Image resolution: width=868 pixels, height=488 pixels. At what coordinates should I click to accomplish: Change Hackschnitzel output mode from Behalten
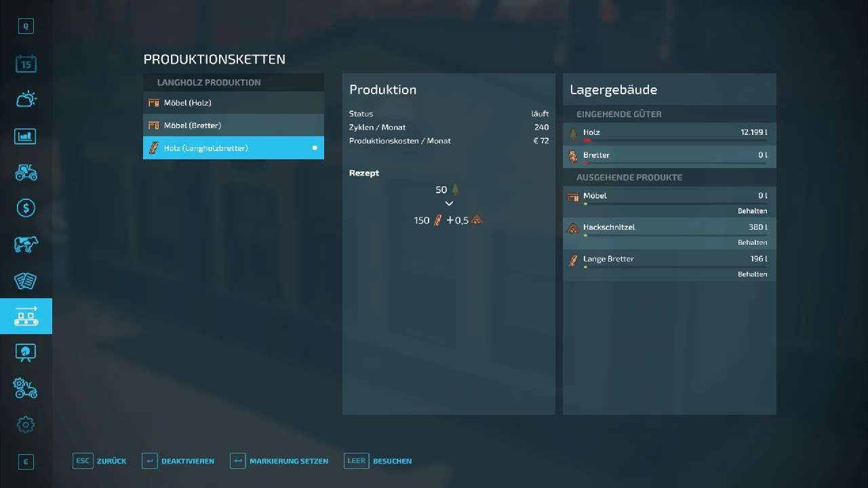point(752,243)
